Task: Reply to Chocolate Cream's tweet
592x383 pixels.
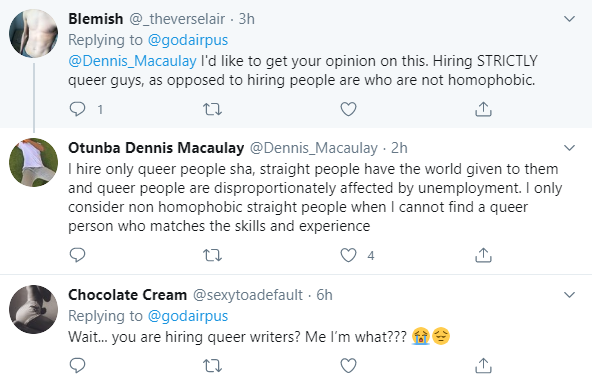Action: pyautogui.click(x=77, y=366)
